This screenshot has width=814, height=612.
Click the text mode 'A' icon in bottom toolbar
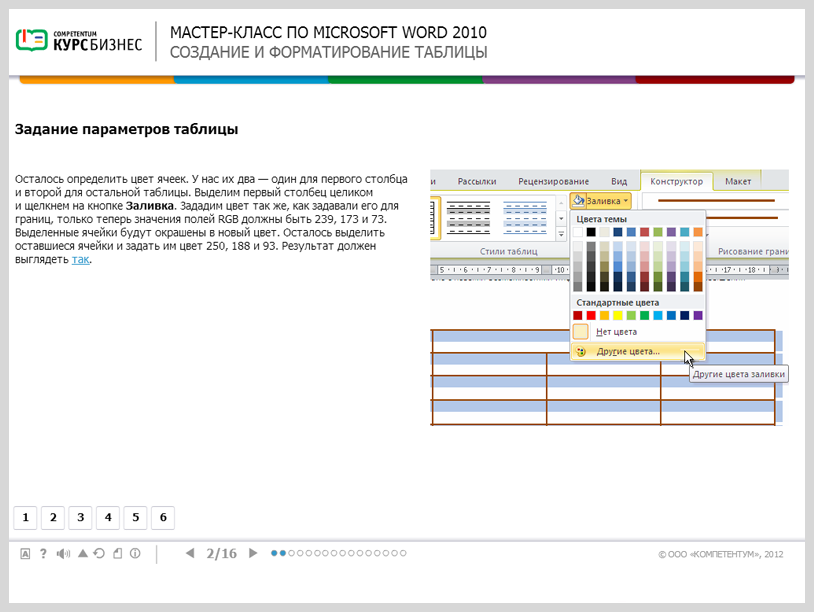(25, 554)
